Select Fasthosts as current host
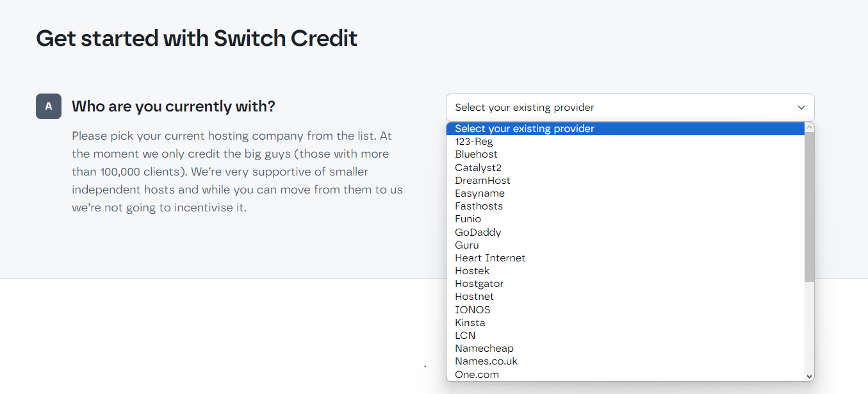868x394 pixels. point(625,206)
